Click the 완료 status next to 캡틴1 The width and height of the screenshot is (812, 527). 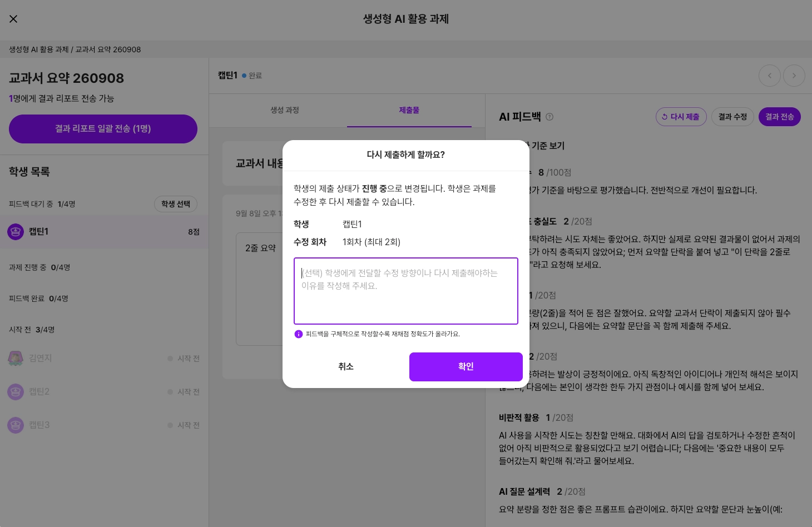[252, 76]
